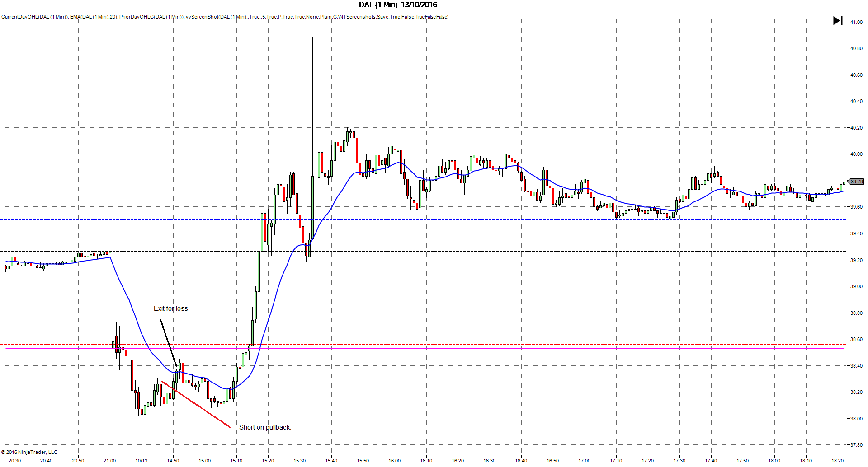
Task: Select the black arrow line under "Exit for loss"
Action: point(168,343)
